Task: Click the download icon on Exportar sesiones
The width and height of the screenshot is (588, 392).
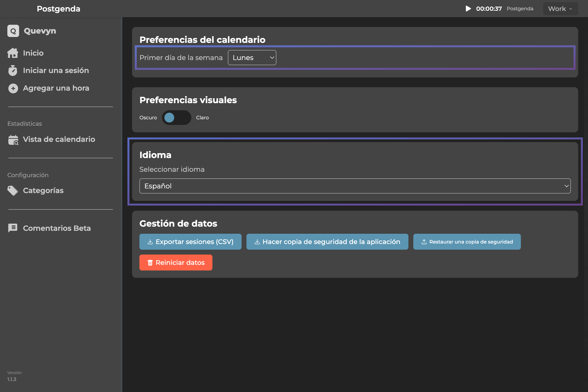Action: tap(150, 242)
